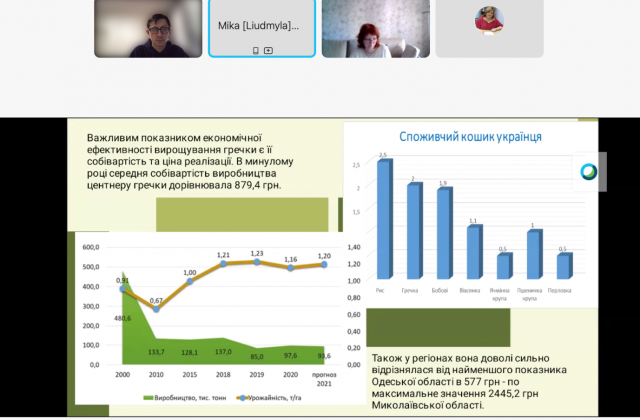The image size is (640, 420).
Task: Click the 'Пшенична крупа' category label
Action: (x=529, y=294)
